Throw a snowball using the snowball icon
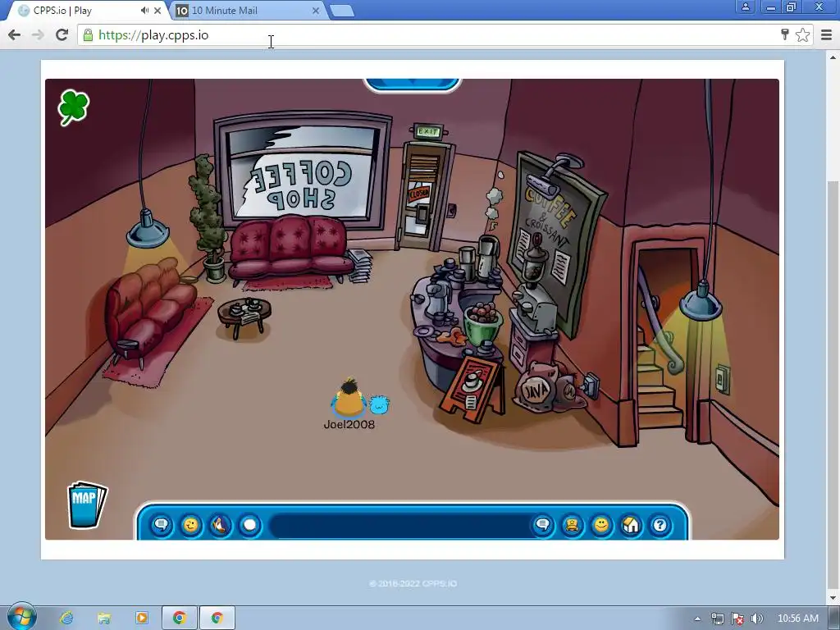Viewport: 840px width, 630px height. (249, 524)
